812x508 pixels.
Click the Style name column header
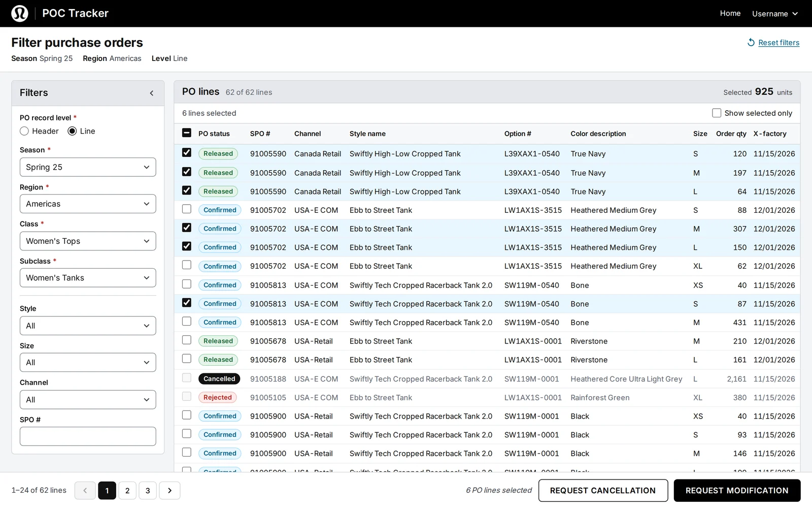point(367,134)
